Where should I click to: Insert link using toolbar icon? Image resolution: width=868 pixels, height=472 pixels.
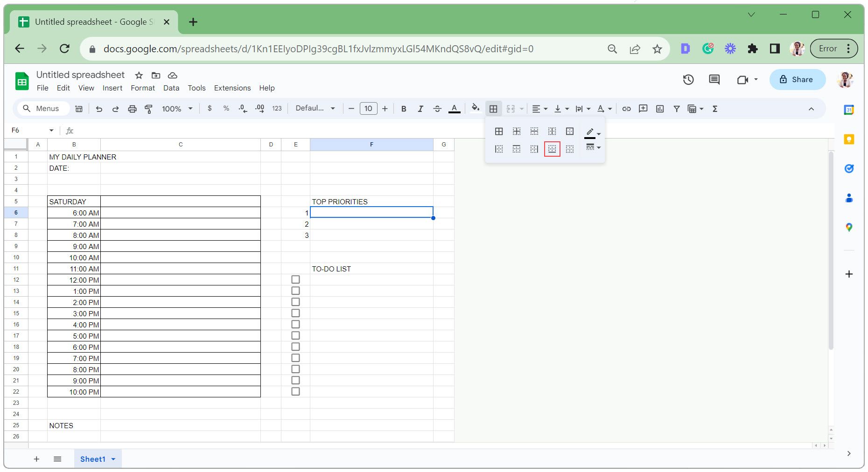pos(626,109)
